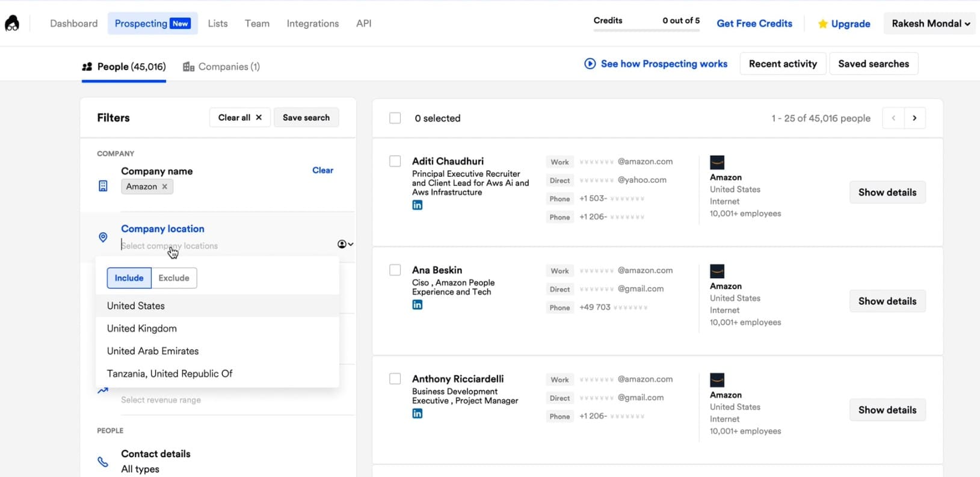Click the company locations search input
Screen dimensions: 980x477
(x=227, y=246)
